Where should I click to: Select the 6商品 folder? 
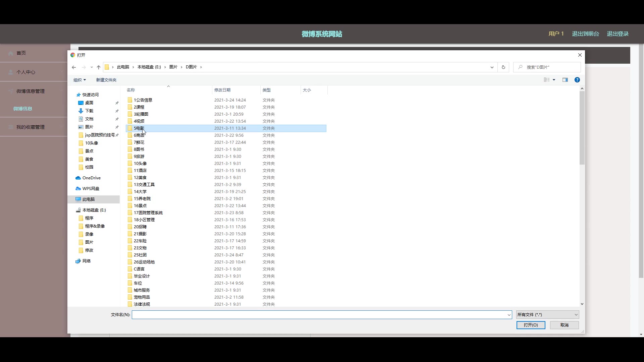139,135
